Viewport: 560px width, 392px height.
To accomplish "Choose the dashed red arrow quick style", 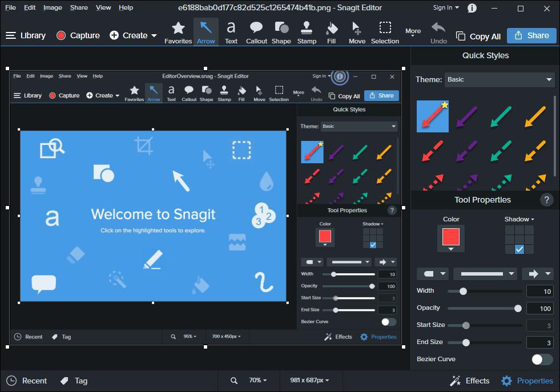I will pos(433,151).
